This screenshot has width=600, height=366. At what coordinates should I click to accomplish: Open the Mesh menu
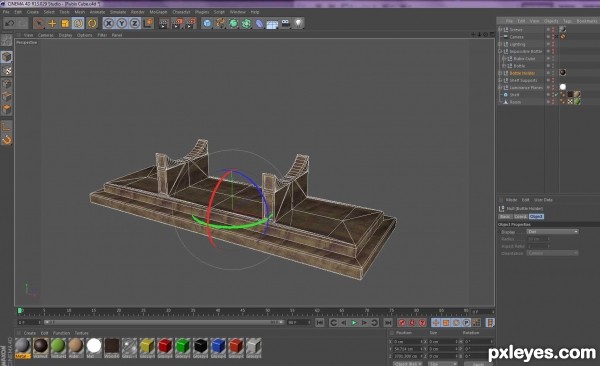pos(80,12)
